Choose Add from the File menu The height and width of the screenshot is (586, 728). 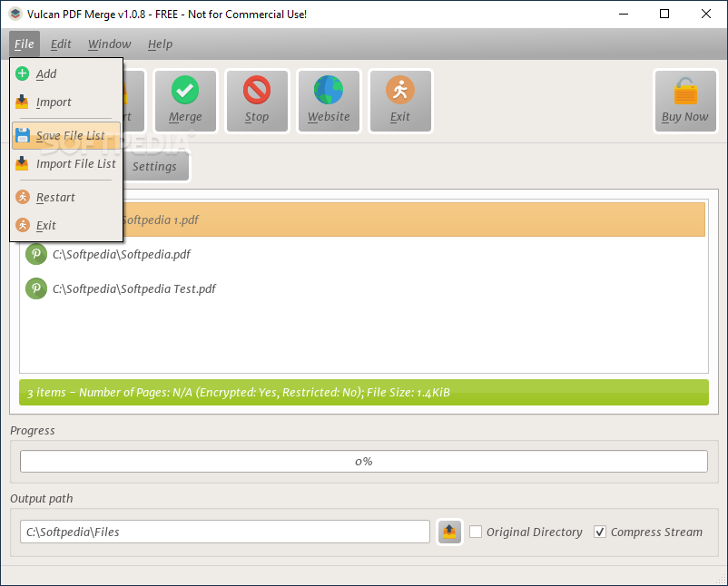[x=66, y=73]
